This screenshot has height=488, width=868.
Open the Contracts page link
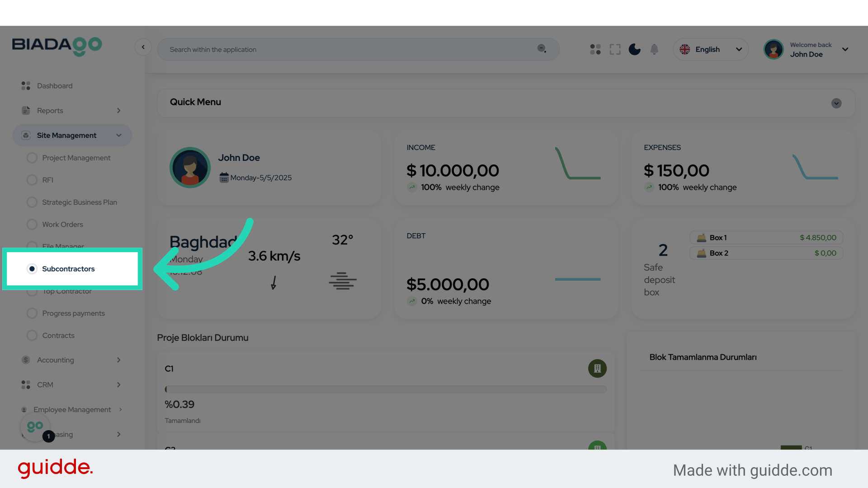point(58,335)
